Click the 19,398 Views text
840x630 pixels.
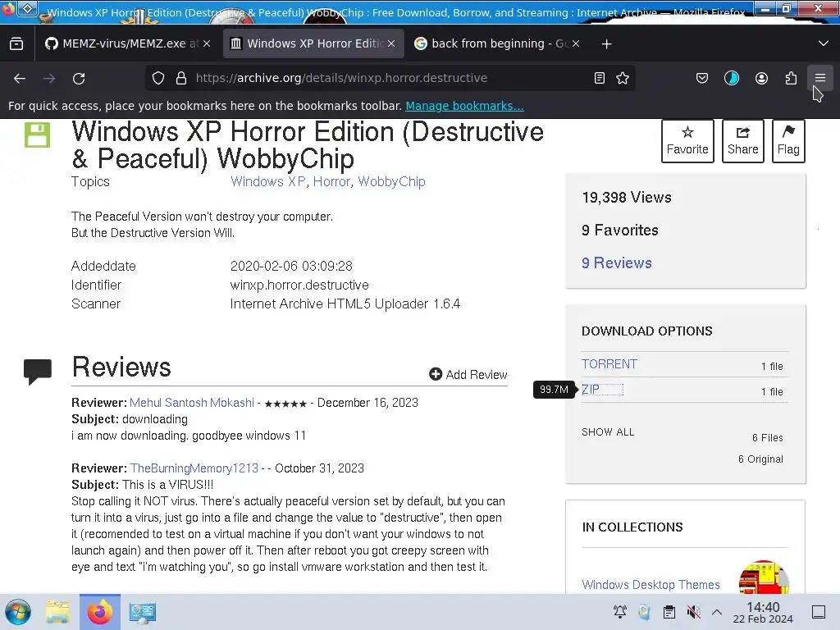pos(626,198)
